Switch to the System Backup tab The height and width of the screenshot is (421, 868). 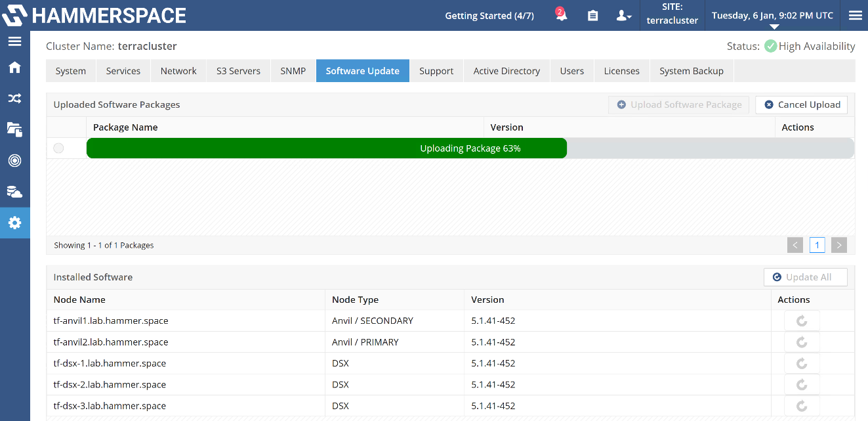(x=692, y=71)
